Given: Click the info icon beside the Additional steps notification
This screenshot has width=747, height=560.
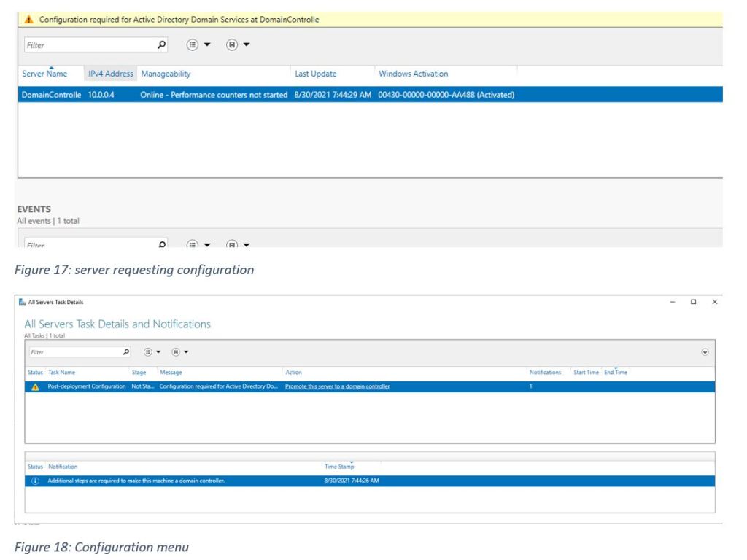Looking at the screenshot, I should click(34, 481).
